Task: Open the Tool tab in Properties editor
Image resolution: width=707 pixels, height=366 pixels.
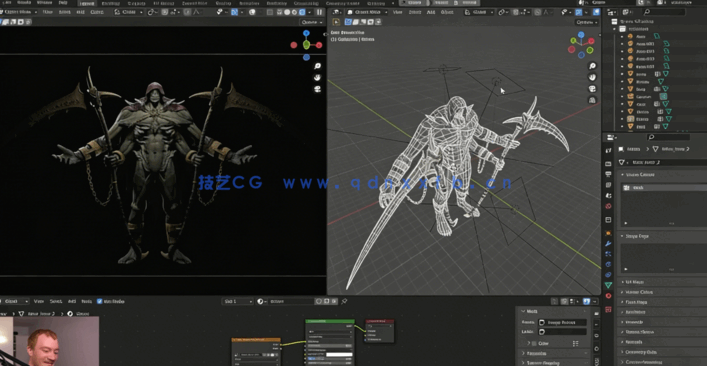Action: (608, 151)
